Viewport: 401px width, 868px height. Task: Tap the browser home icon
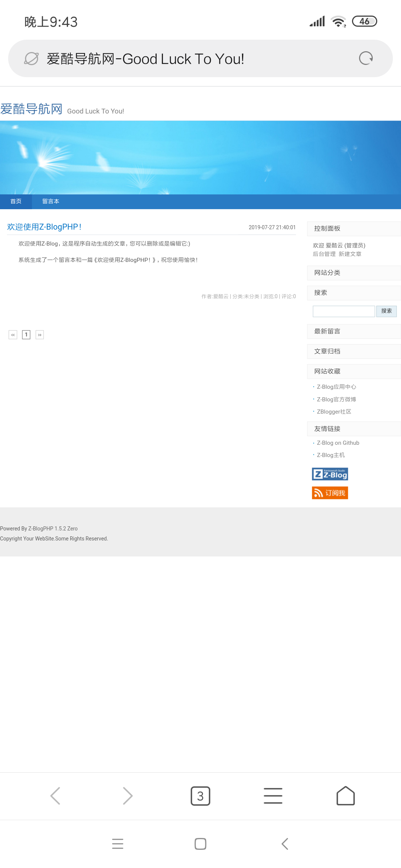(x=346, y=796)
